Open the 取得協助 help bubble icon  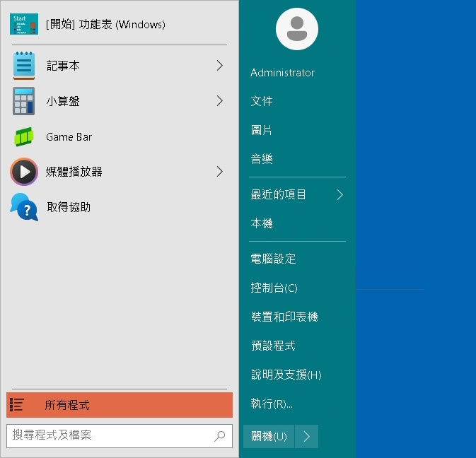(x=24, y=207)
